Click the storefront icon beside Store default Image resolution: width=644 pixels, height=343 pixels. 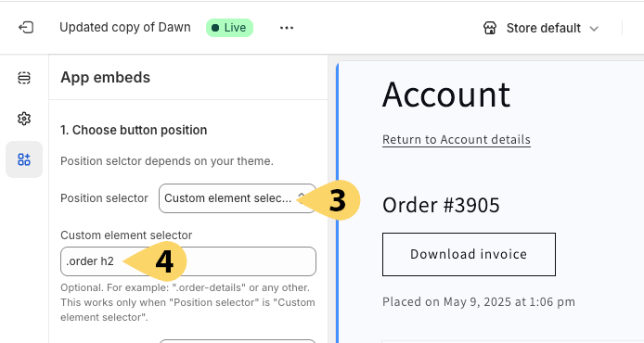490,28
